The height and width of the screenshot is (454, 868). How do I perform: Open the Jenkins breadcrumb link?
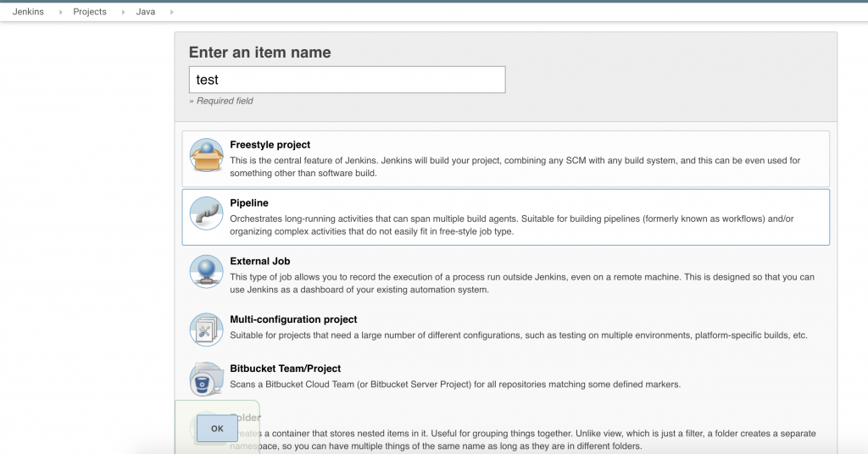click(28, 12)
